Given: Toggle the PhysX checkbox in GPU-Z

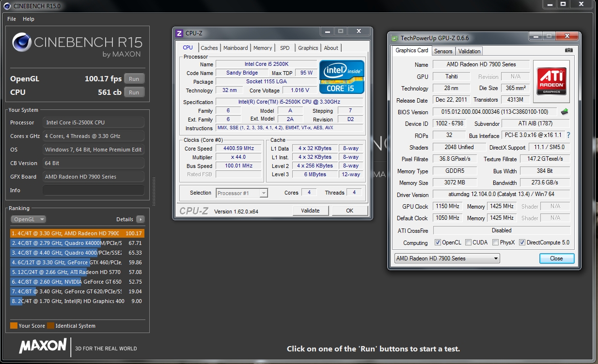Looking at the screenshot, I should click(x=496, y=243).
